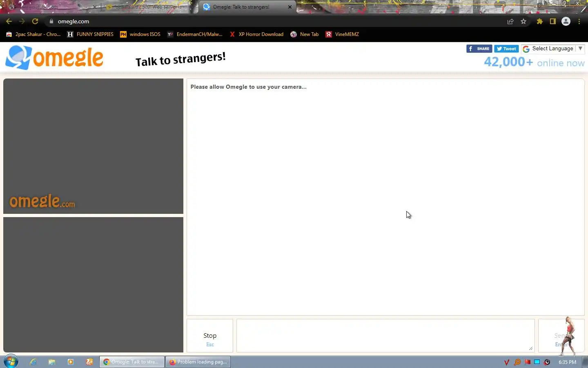Switch to the 520: Web server tab
Image resolution: width=588 pixels, height=368 pixels.
click(x=148, y=7)
